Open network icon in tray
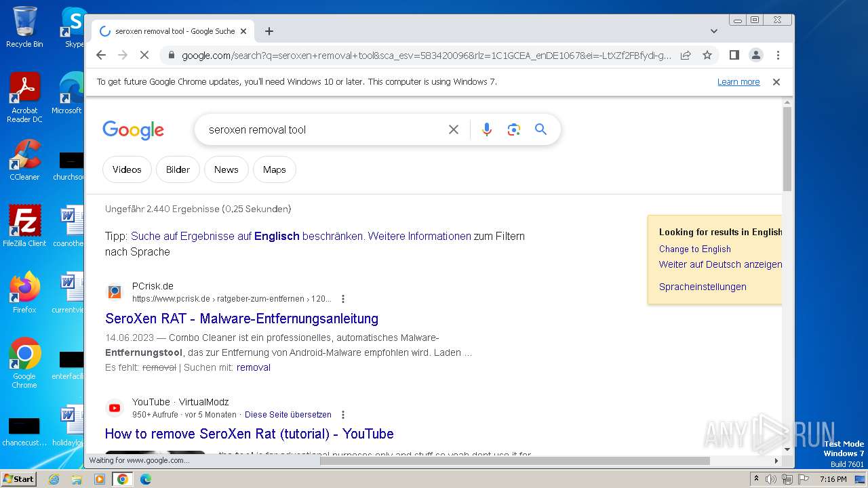 787,479
